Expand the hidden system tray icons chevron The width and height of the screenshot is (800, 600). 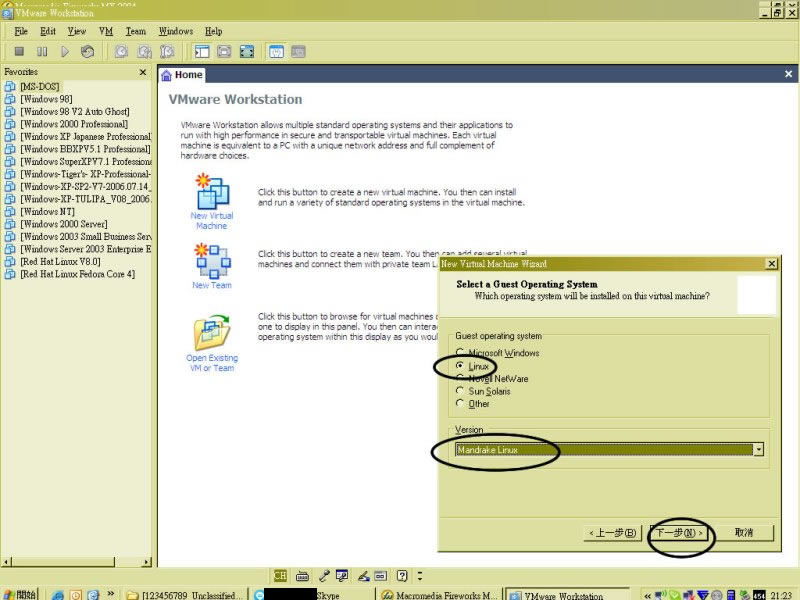coord(647,595)
